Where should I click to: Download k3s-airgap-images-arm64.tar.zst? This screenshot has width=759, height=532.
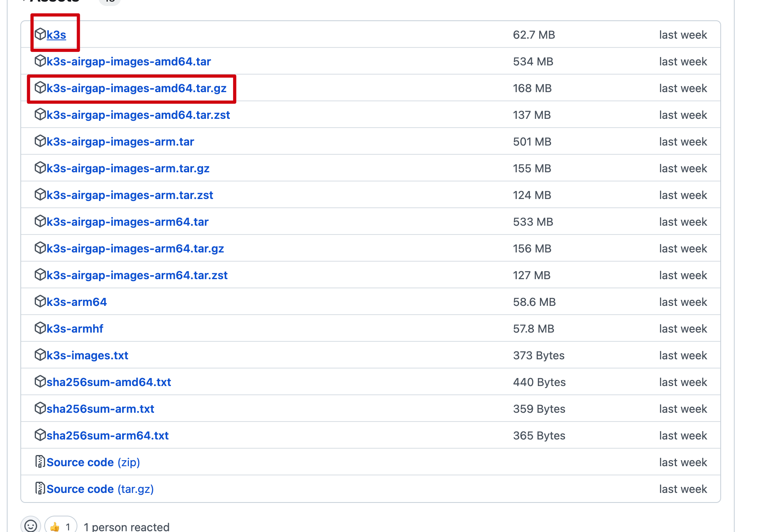pos(137,275)
